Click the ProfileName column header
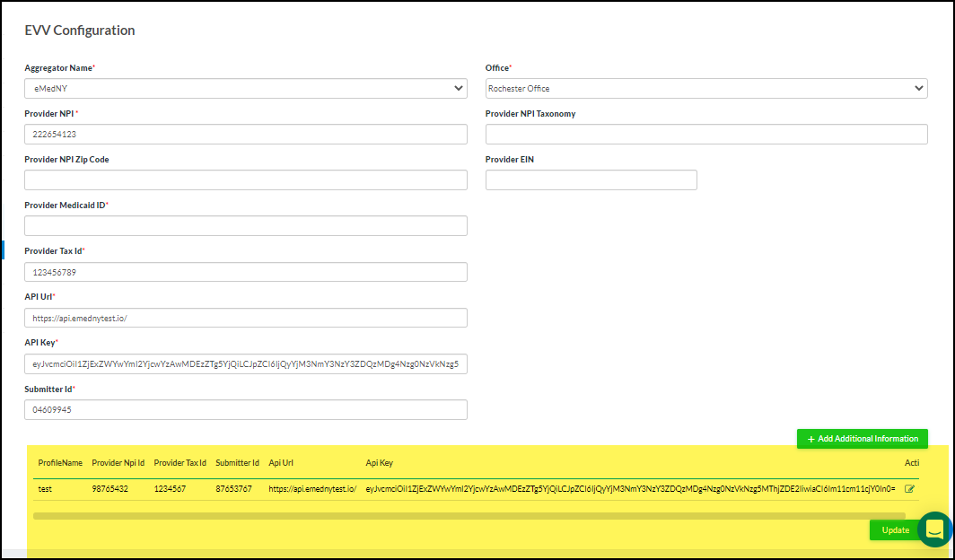Viewport: 955px width, 560px height. click(60, 463)
